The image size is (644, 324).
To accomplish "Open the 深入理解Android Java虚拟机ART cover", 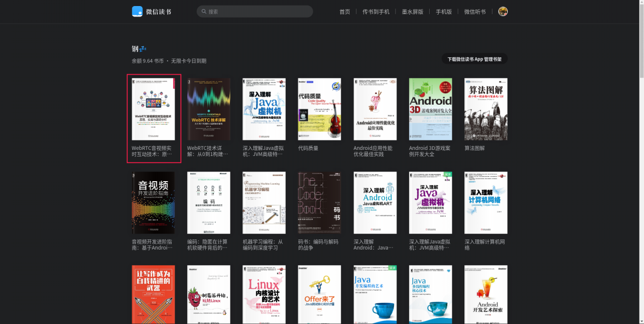I will [x=375, y=203].
